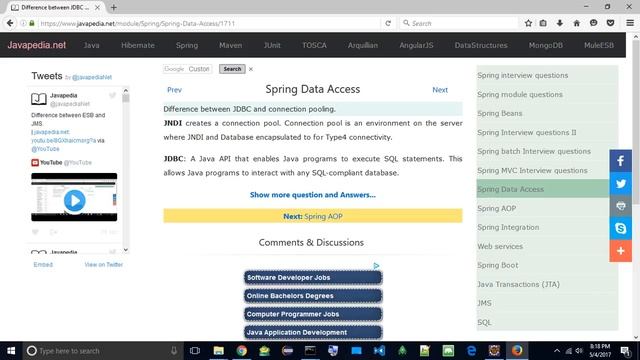Image resolution: width=640 pixels, height=360 pixels.
Task: Click the Javapedia.net logo link
Action: pyautogui.click(x=36, y=45)
